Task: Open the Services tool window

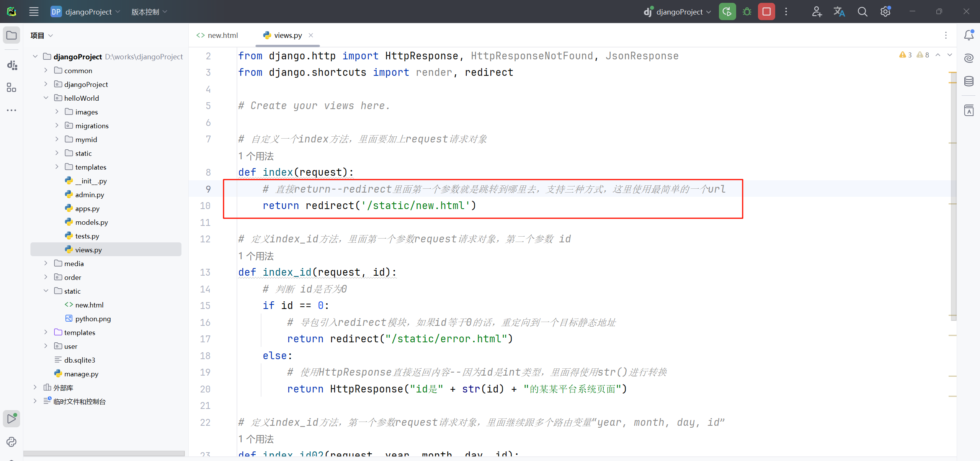Action: point(11,418)
